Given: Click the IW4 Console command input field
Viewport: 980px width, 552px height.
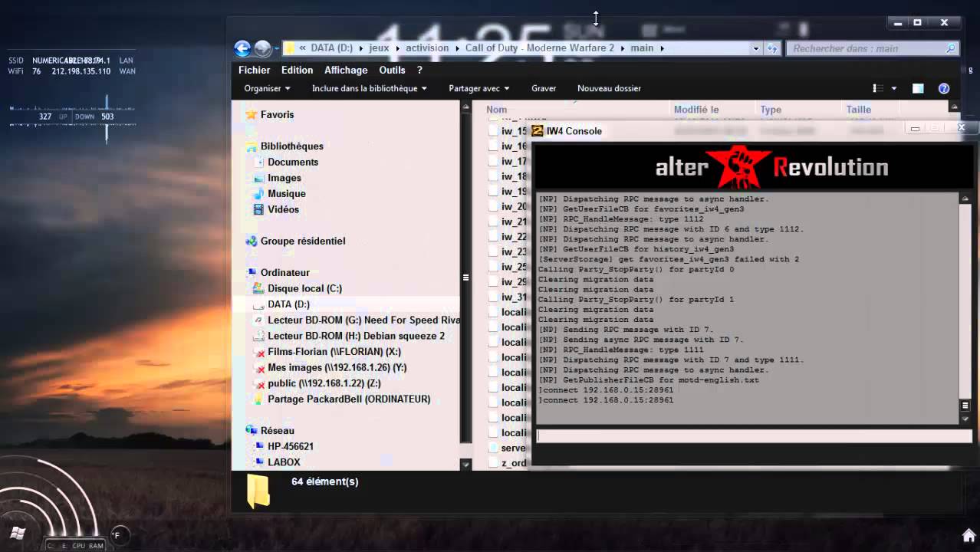Looking at the screenshot, I should tap(754, 435).
